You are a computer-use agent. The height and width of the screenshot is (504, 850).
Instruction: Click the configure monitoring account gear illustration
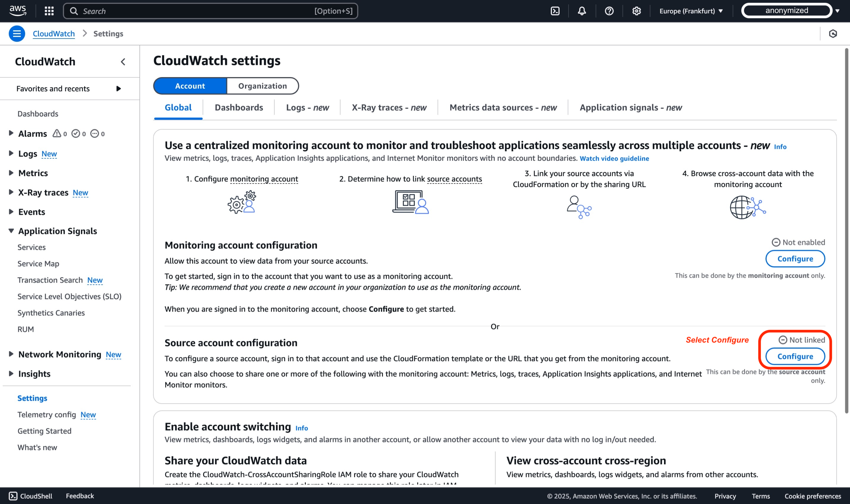[242, 202]
